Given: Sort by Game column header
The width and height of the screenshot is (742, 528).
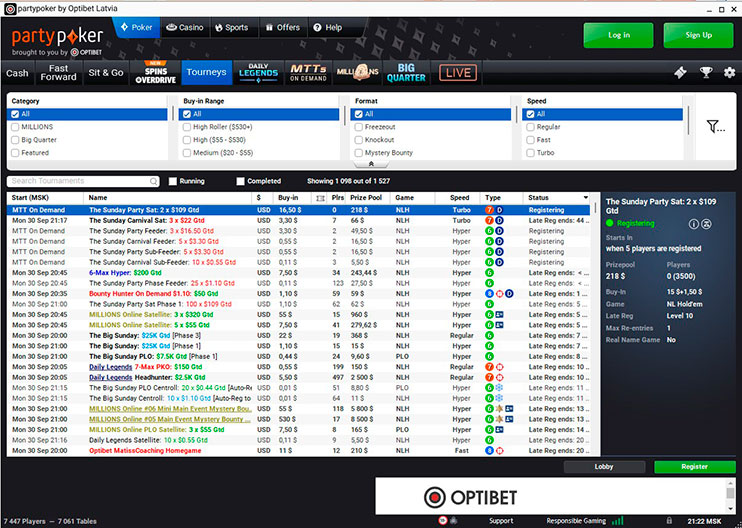Looking at the screenshot, I should click(405, 198).
